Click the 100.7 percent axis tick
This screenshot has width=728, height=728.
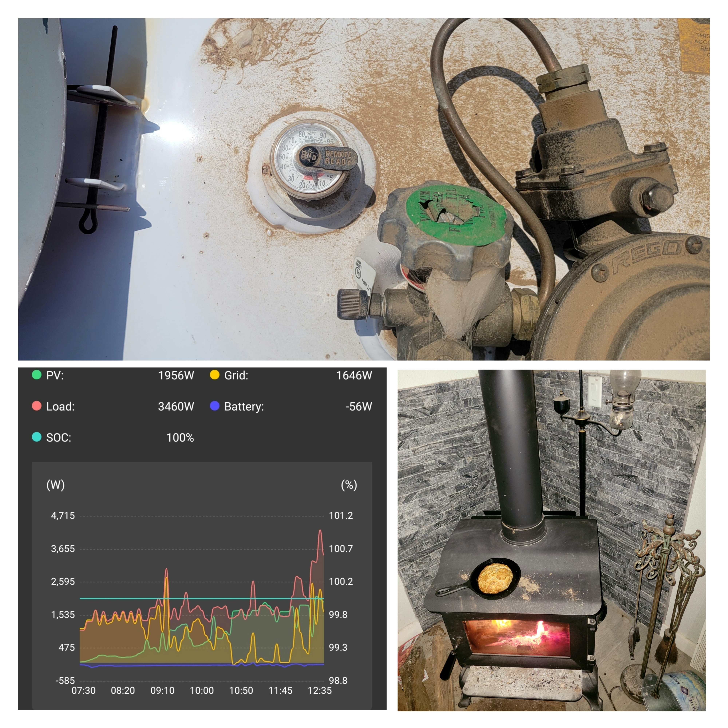click(341, 549)
